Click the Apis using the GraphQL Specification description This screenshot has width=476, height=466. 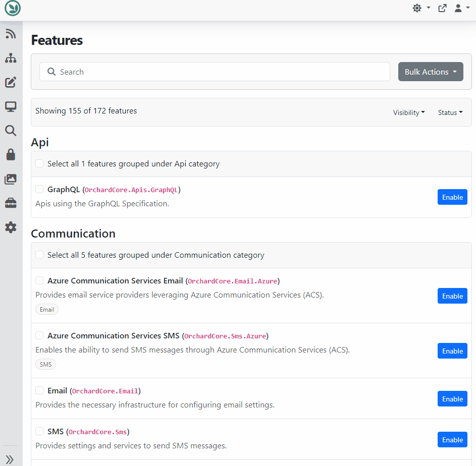click(x=102, y=204)
